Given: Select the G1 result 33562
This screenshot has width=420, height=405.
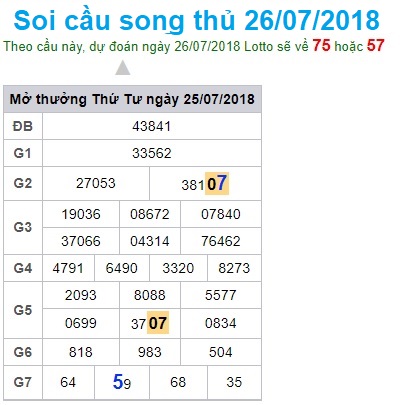Looking at the screenshot, I should [x=152, y=153].
